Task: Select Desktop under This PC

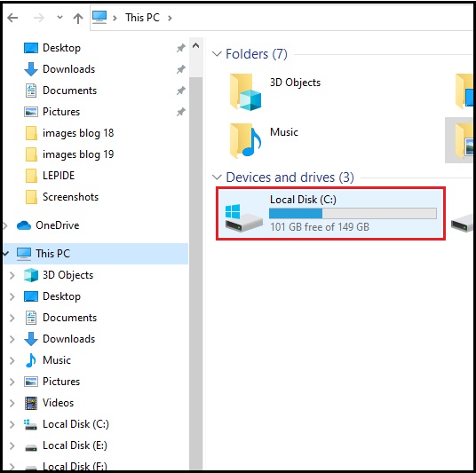Action: [x=52, y=296]
